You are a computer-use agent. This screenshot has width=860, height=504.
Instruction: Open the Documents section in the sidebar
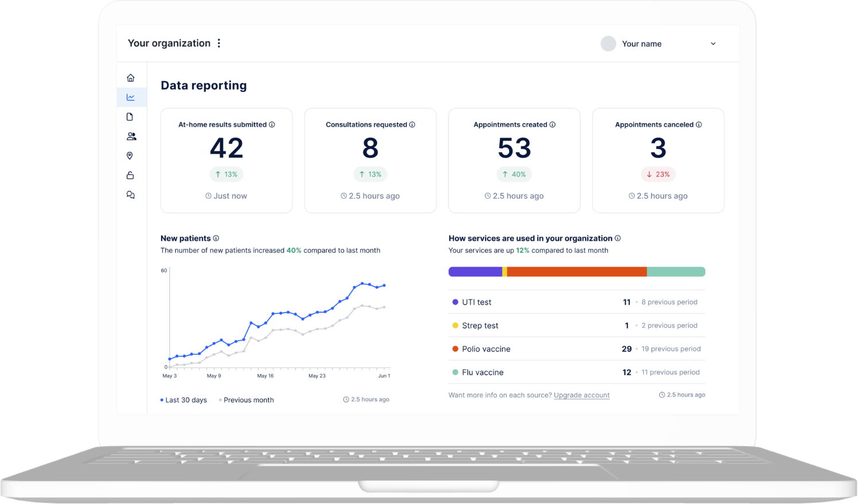[131, 116]
